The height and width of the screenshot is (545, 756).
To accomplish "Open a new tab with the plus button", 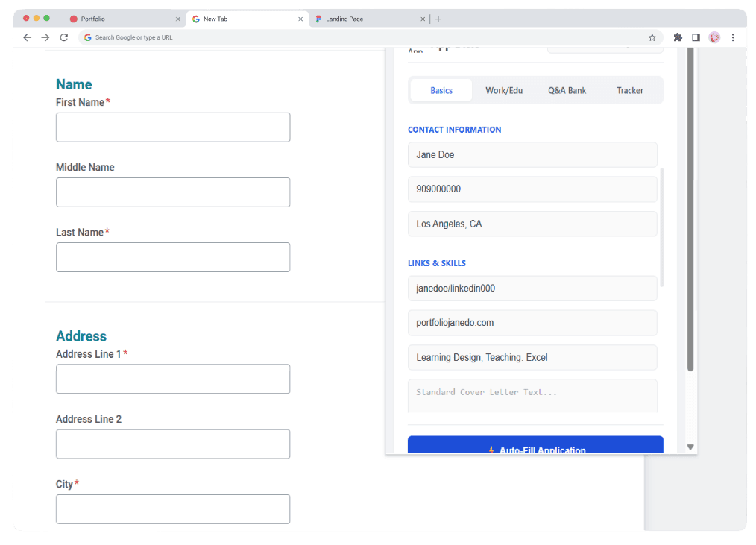I will pos(438,19).
